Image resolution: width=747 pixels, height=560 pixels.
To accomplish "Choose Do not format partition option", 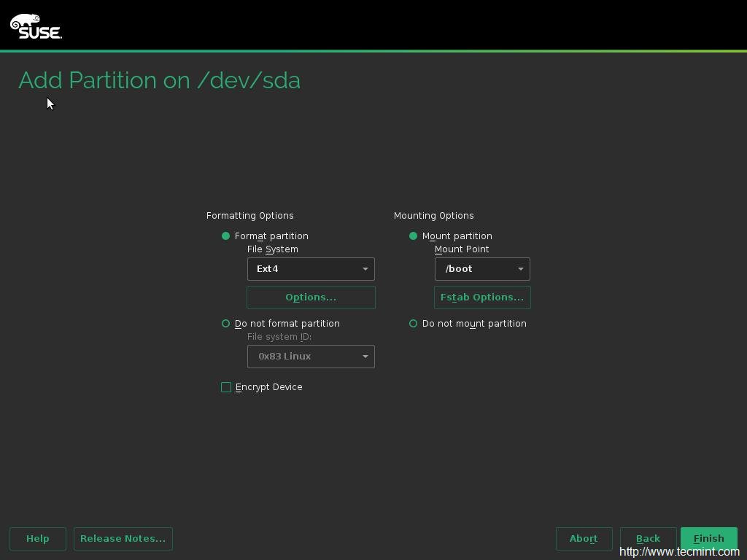I will pyautogui.click(x=226, y=324).
